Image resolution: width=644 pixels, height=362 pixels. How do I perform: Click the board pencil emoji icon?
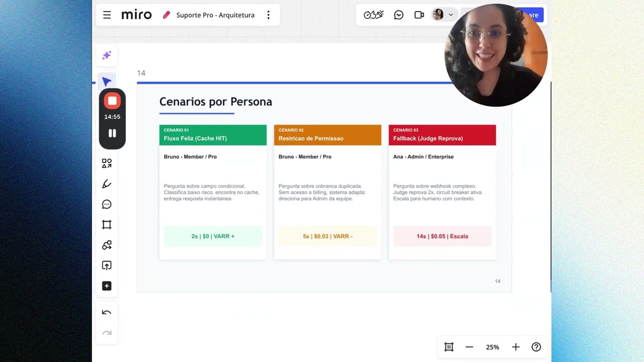click(x=167, y=15)
